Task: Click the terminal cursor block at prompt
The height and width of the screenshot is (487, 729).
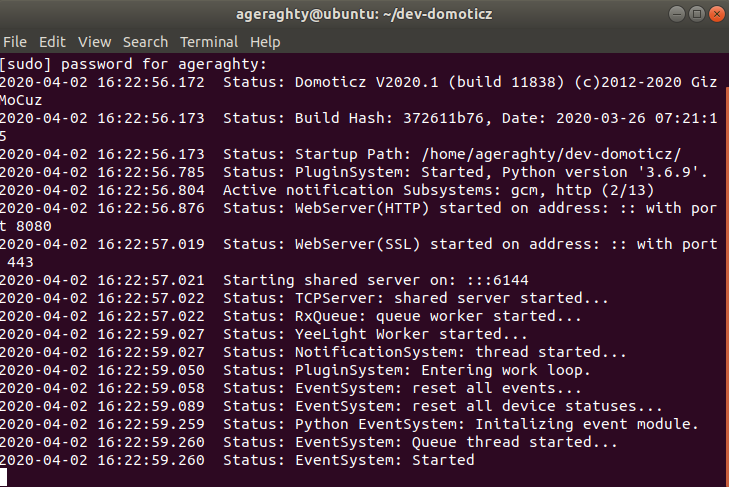Action: (4, 478)
